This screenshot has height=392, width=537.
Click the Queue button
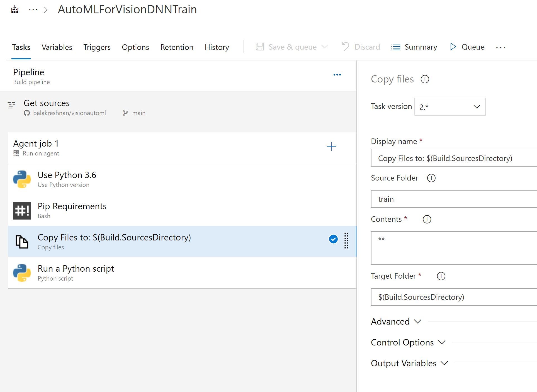coord(467,47)
